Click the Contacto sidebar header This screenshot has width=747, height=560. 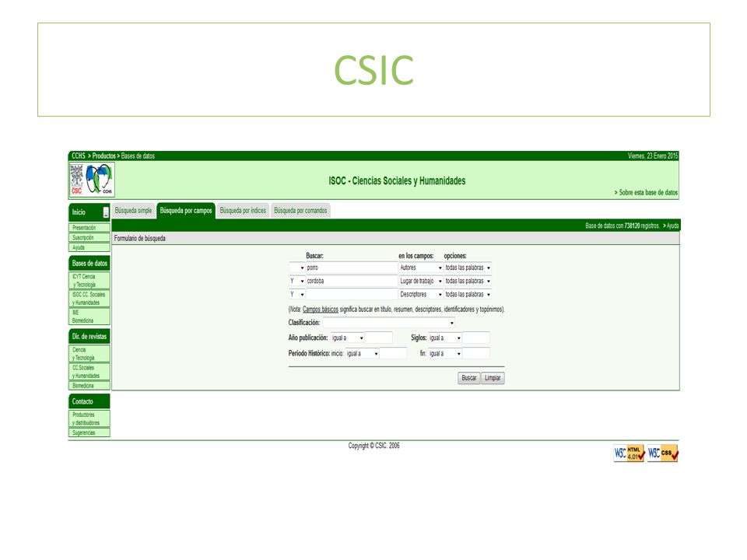point(89,401)
